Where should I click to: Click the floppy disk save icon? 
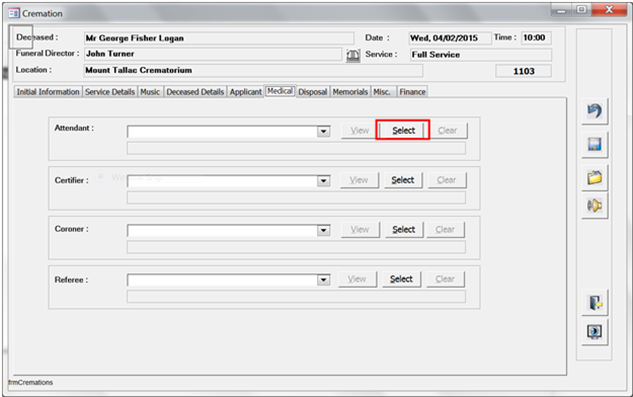click(594, 144)
